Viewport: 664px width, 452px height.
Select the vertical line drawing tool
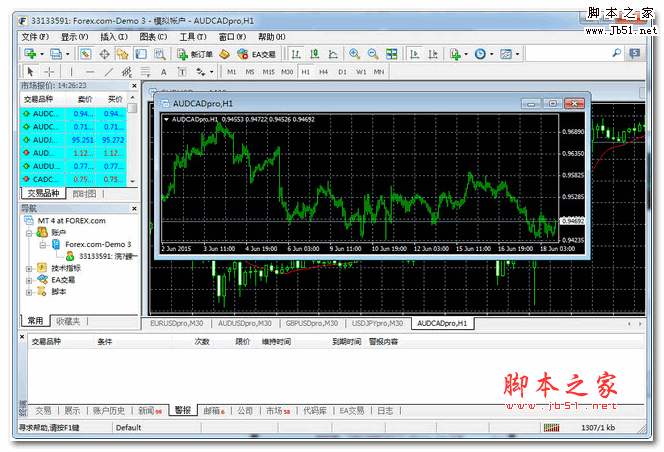point(71,72)
